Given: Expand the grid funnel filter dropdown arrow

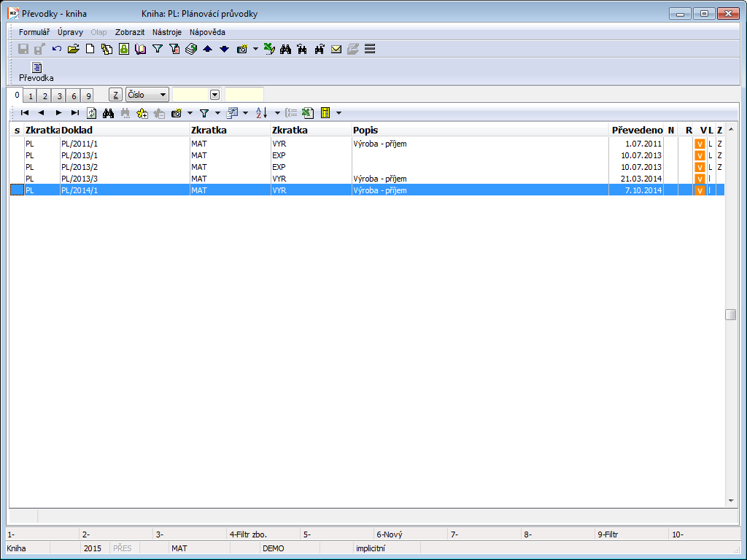Looking at the screenshot, I should click(217, 113).
